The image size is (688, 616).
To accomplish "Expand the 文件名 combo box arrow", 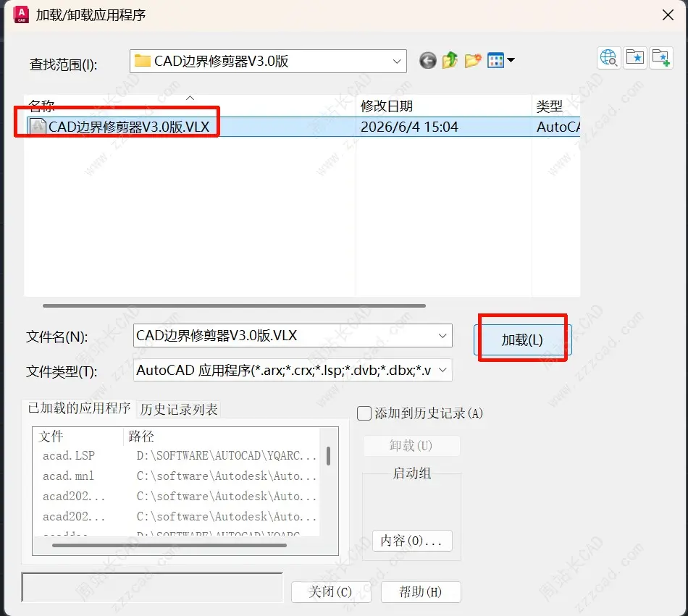I will click(x=442, y=336).
